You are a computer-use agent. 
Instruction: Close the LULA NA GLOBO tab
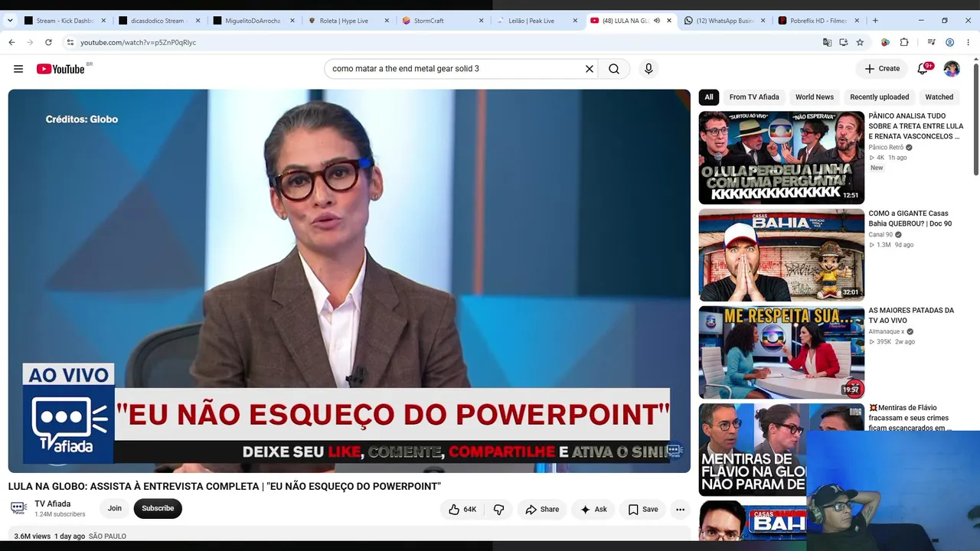pos(669,21)
